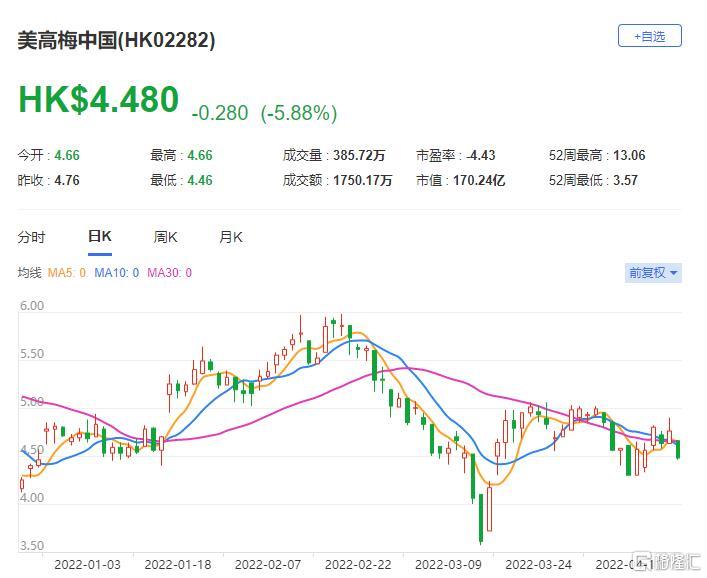Click the 成交额 turnover 1750.17万
The height and width of the screenshot is (578, 707).
point(363,180)
